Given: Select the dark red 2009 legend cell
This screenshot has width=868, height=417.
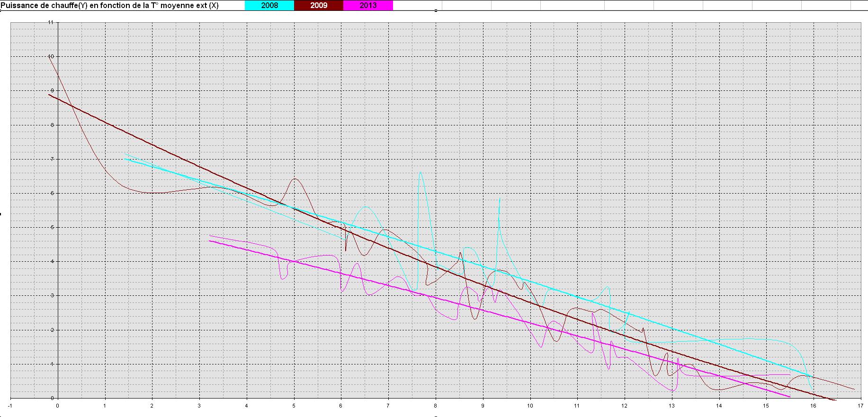Looking at the screenshot, I should click(319, 5).
